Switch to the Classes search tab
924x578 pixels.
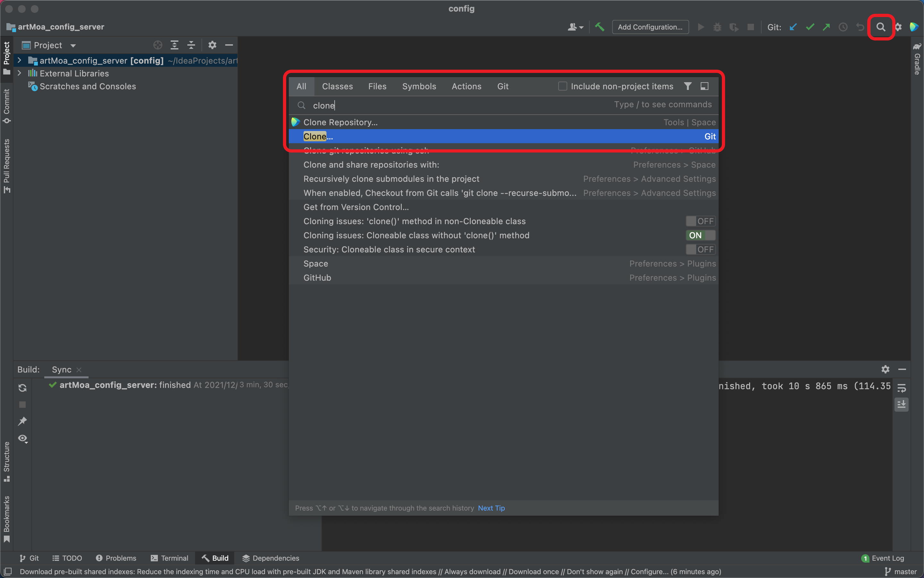click(337, 86)
